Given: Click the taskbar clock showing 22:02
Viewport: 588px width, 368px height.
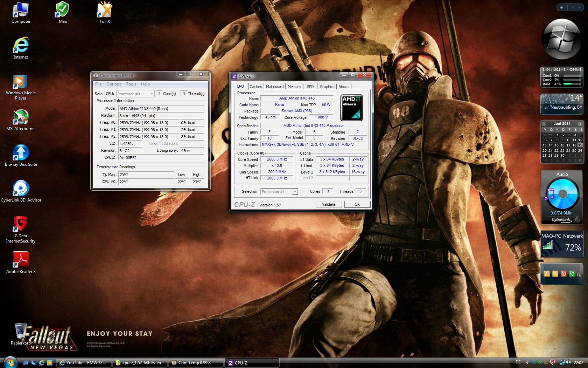Looking at the screenshot, I should coord(579,363).
